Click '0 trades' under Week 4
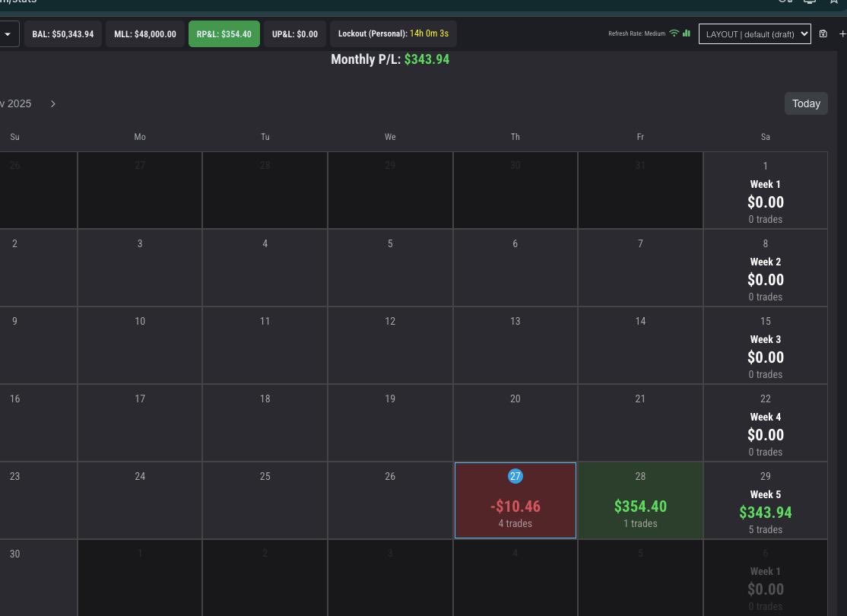 click(766, 452)
